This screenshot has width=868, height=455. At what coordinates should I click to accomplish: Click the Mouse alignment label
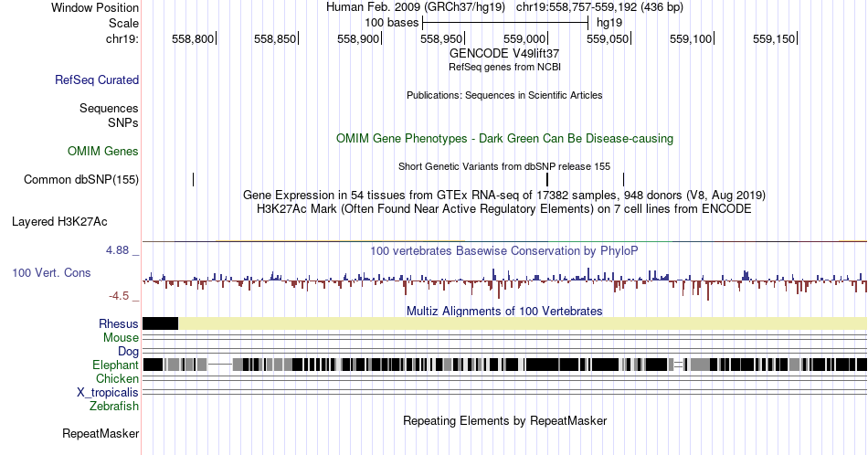(x=121, y=338)
